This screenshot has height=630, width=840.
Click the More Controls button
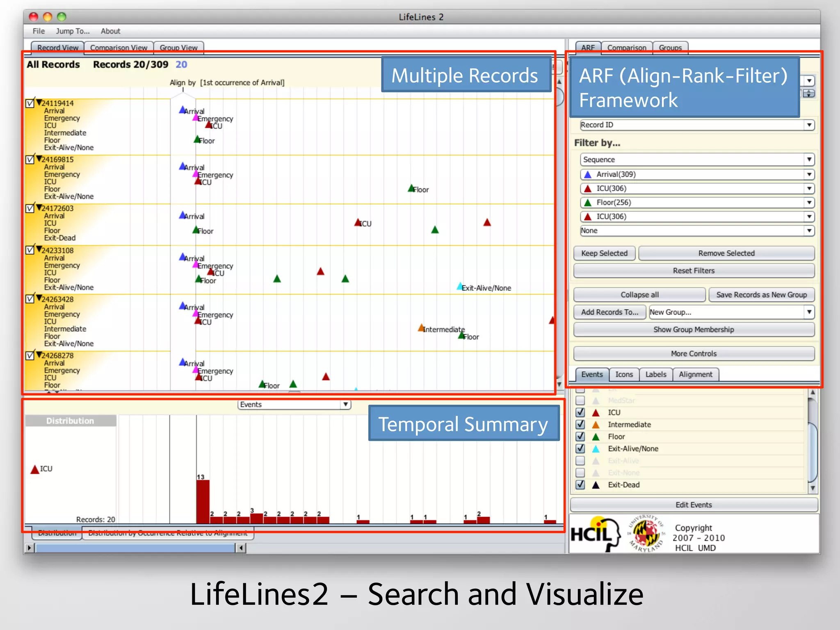[x=694, y=354]
